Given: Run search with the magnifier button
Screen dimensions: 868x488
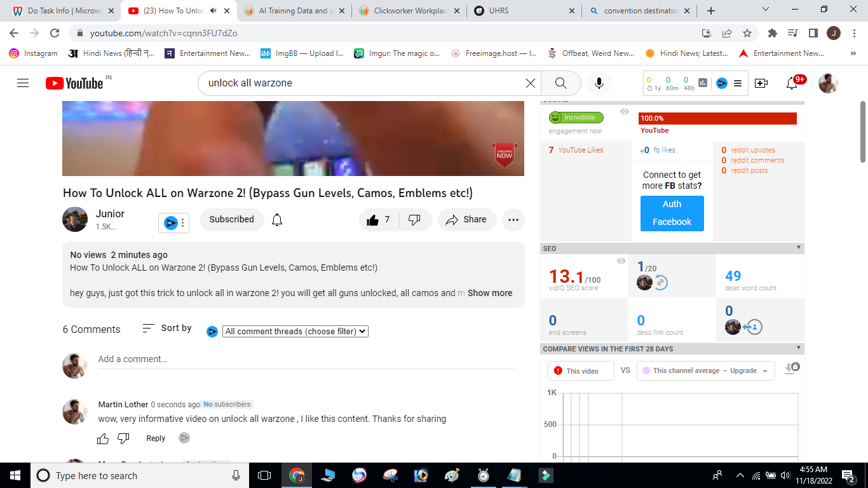Looking at the screenshot, I should pos(560,83).
